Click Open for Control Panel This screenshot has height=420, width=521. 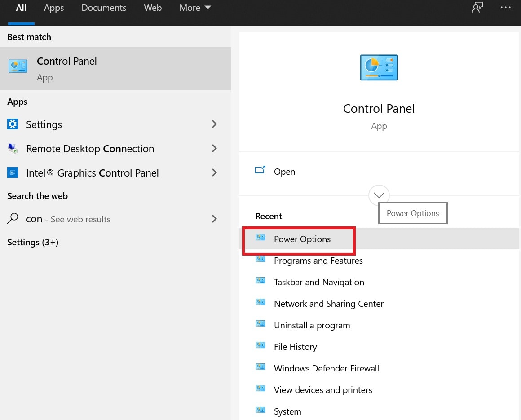pyautogui.click(x=284, y=172)
